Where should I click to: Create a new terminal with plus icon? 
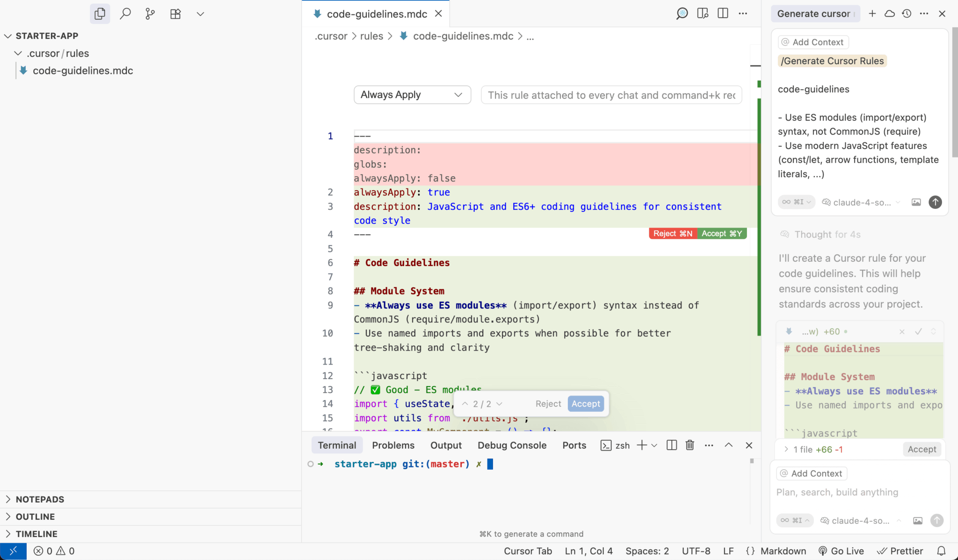642,445
